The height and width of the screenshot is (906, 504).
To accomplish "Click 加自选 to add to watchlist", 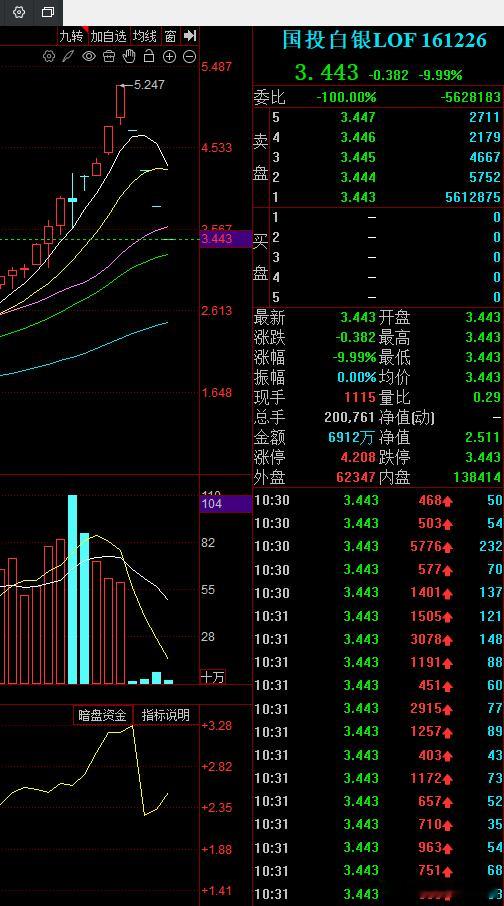I will pos(109,36).
